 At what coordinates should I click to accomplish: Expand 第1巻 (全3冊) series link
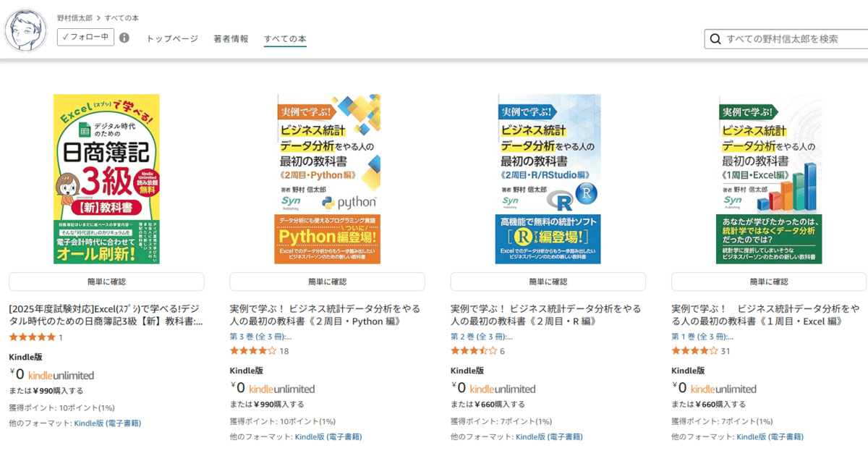click(702, 337)
